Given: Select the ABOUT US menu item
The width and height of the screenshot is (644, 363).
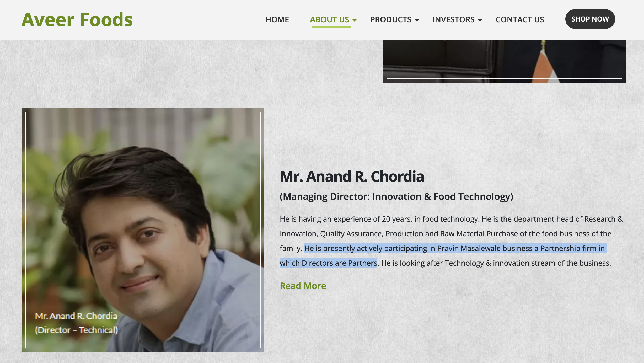Looking at the screenshot, I should pyautogui.click(x=329, y=19).
